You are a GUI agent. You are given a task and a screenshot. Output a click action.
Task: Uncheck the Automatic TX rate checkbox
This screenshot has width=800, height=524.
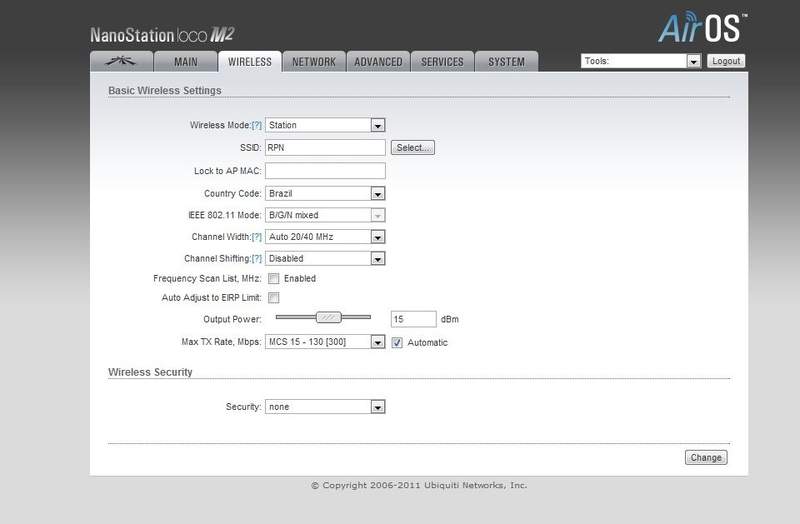(x=396, y=343)
